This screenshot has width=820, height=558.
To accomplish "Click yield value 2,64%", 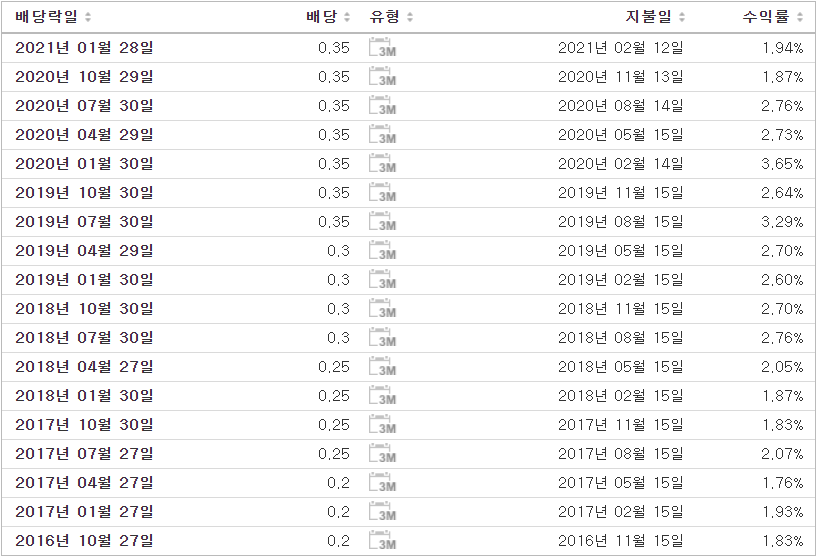I will point(782,193).
